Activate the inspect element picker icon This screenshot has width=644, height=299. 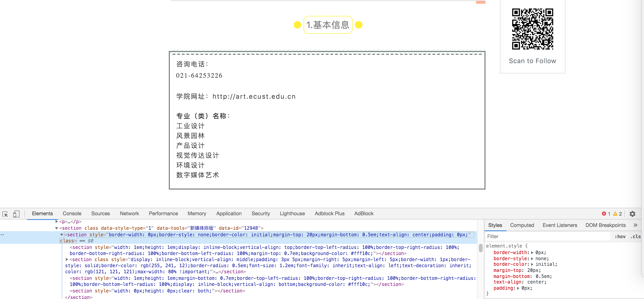(x=5, y=214)
